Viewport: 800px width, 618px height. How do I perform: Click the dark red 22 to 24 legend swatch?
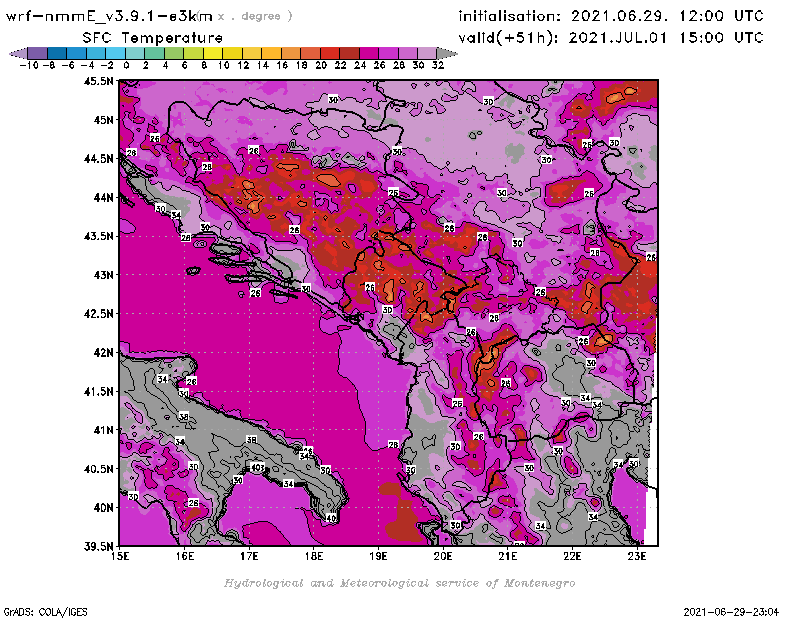coord(349,53)
